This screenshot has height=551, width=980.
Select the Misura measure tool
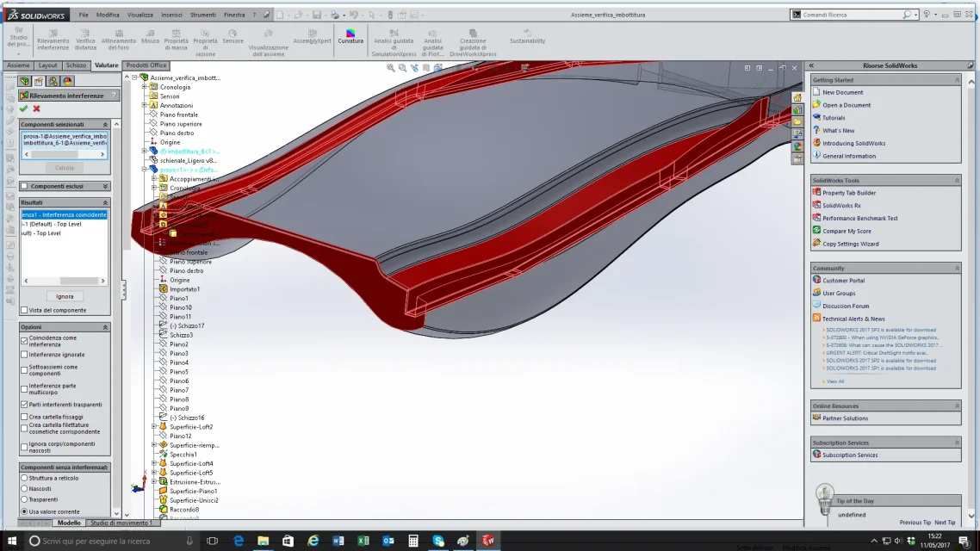point(150,36)
